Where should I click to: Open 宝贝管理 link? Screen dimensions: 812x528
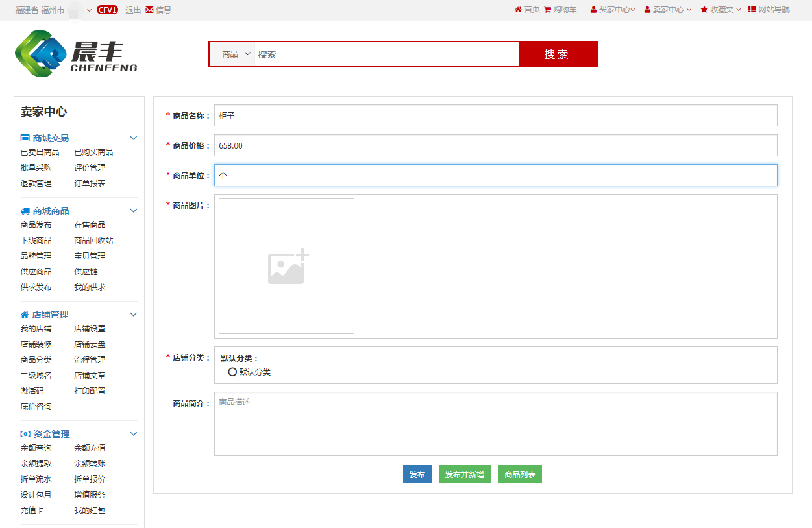pyautogui.click(x=90, y=256)
